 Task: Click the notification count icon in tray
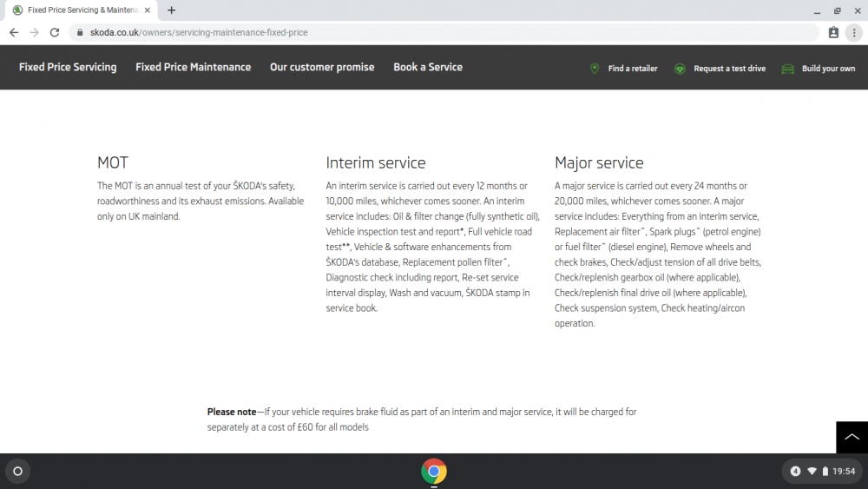795,472
